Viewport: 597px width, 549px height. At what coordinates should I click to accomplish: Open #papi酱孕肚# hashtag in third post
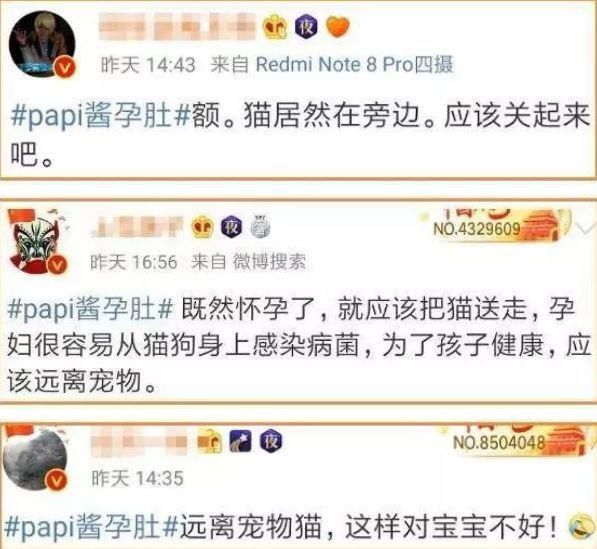point(91,527)
